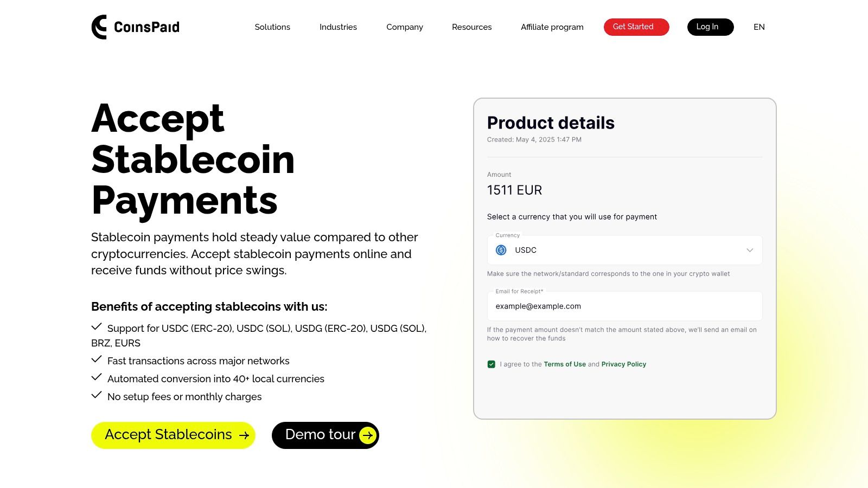Select Affiliate program in the navigation
Image resolution: width=868 pixels, height=488 pixels.
click(x=552, y=27)
